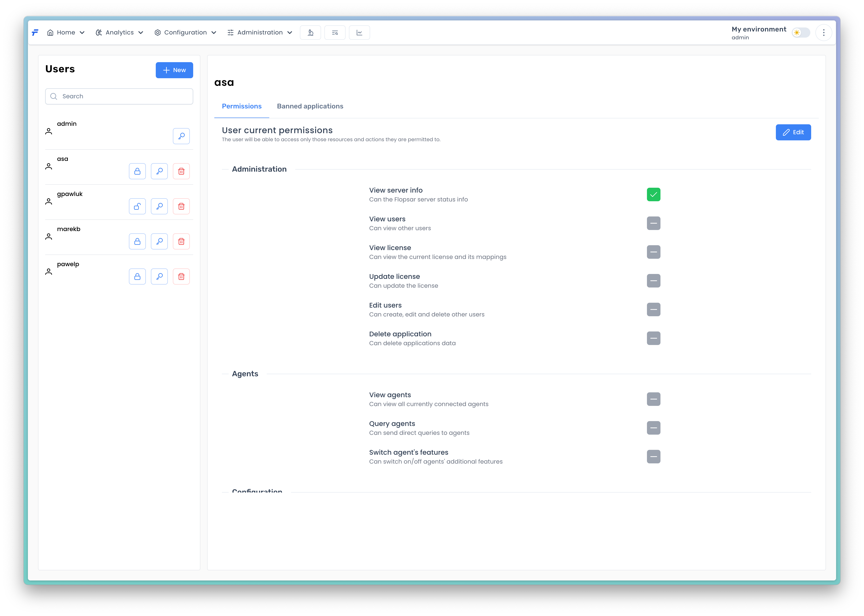Image resolution: width=864 pixels, height=616 pixels.
Task: Select the Permissions tab
Action: click(242, 106)
